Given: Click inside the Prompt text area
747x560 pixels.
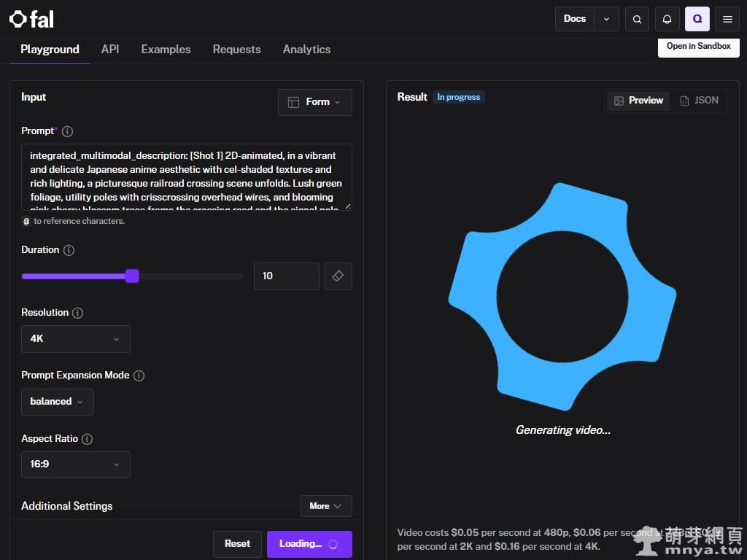Looking at the screenshot, I should (x=187, y=176).
